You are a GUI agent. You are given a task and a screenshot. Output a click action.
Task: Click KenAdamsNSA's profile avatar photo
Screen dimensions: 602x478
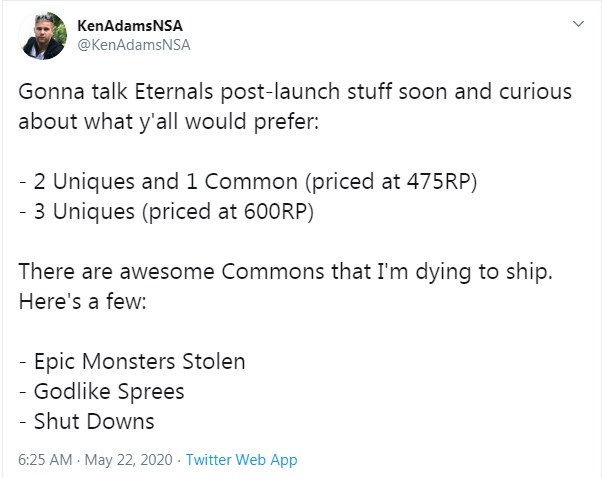pyautogui.click(x=42, y=35)
